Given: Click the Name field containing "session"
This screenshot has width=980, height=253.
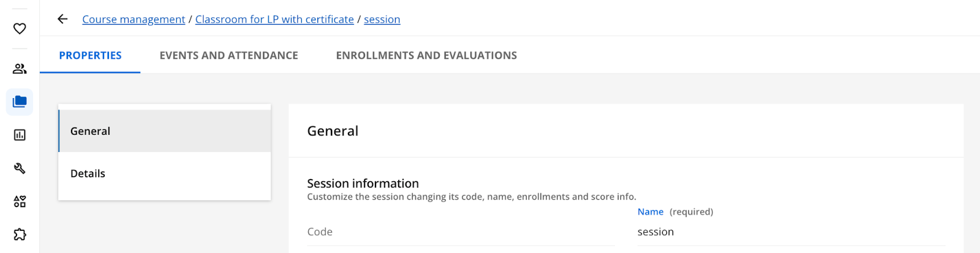Looking at the screenshot, I should coord(790,232).
